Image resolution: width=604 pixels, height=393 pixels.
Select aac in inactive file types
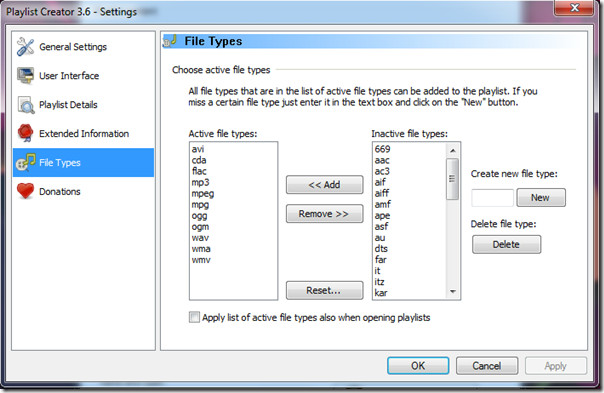410,160
